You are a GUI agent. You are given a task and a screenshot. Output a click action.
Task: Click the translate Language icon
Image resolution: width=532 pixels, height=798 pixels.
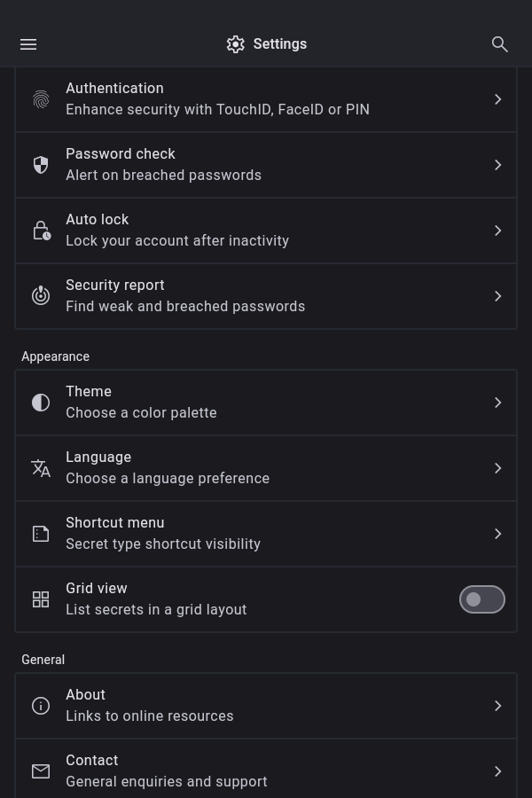pyautogui.click(x=41, y=468)
